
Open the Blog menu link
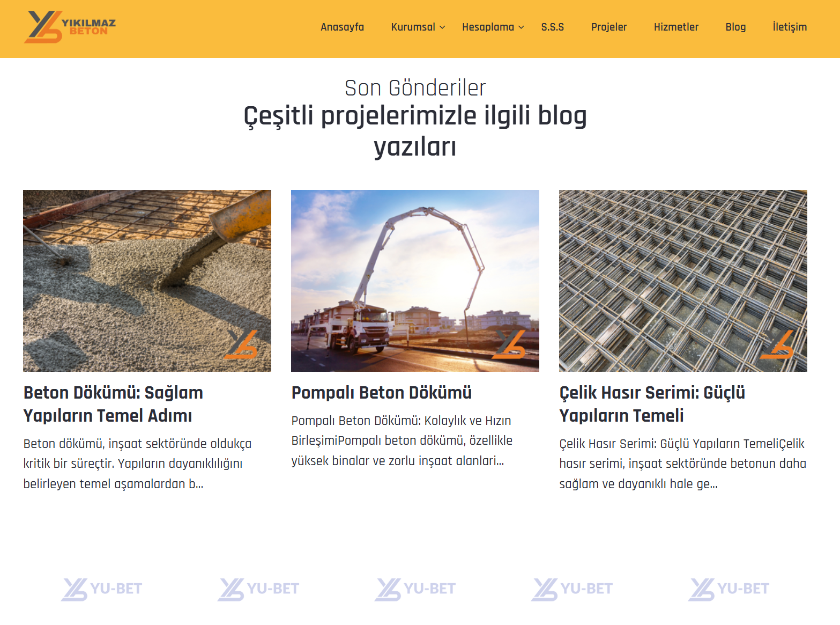pos(735,27)
